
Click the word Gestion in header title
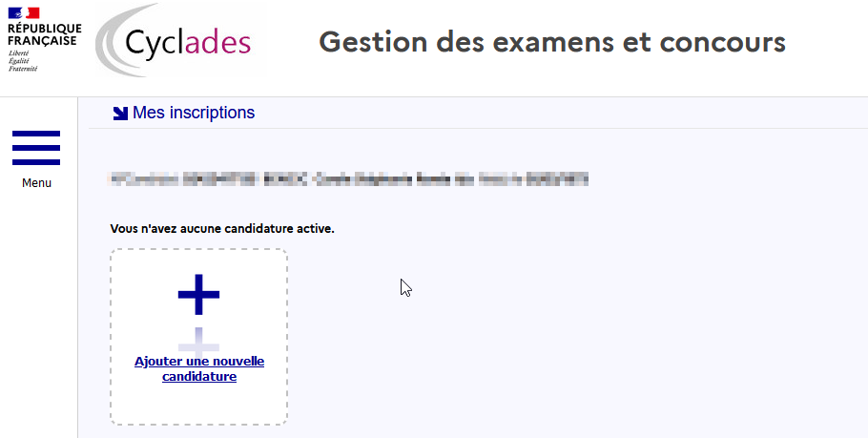coord(373,43)
